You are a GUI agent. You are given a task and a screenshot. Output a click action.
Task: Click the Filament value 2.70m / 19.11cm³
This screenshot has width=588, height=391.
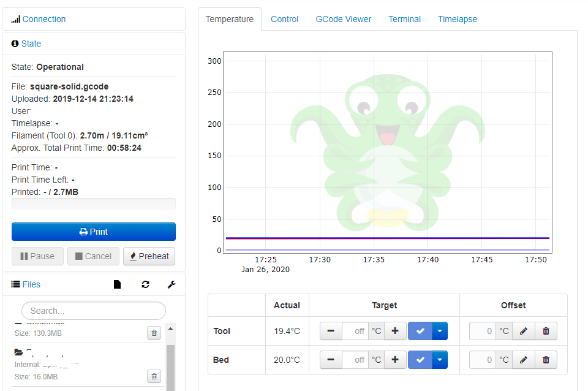click(114, 135)
